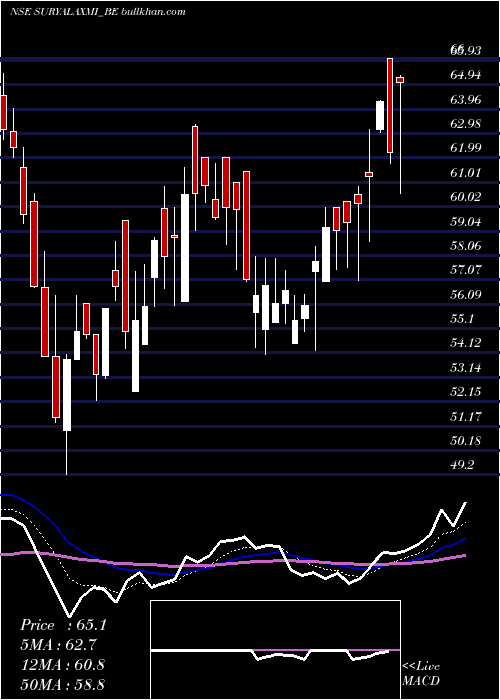Select the 54.12 price axis label

467,343
